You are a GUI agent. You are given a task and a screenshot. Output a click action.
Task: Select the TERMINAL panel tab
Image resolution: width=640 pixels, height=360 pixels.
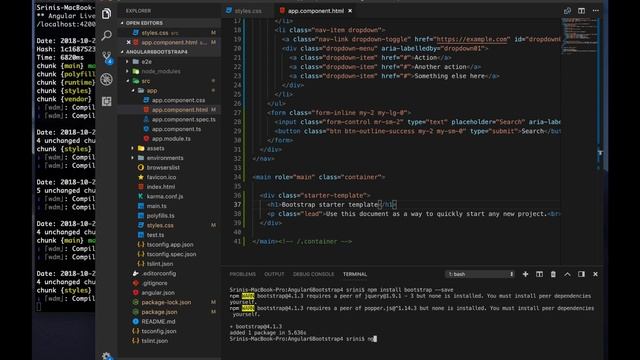tap(355, 274)
